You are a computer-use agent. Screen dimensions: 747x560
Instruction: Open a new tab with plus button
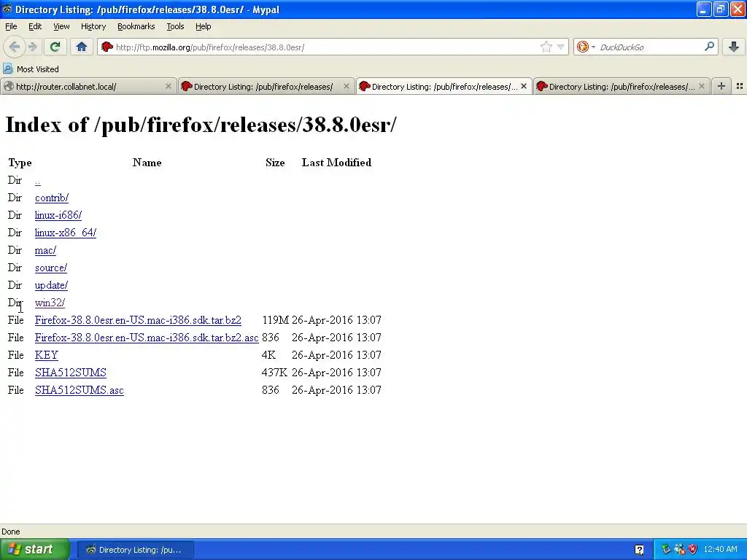pos(721,86)
